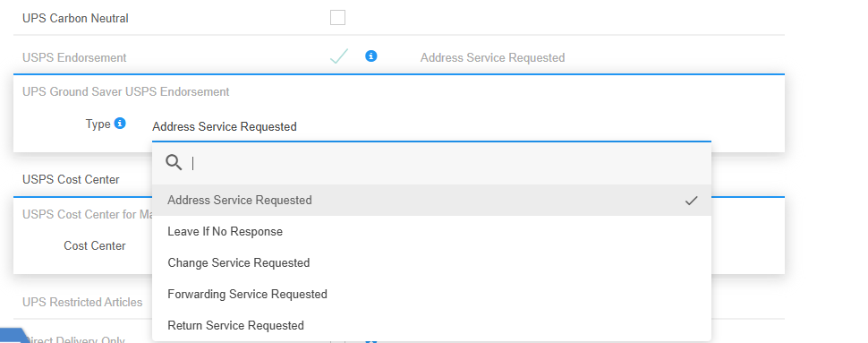Viewport: 868px width, 343px height.
Task: Select Address Service Requested option in list
Action: click(432, 200)
